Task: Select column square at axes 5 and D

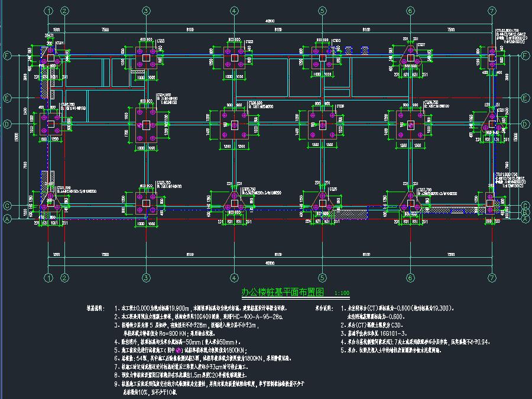Action: 322,125
